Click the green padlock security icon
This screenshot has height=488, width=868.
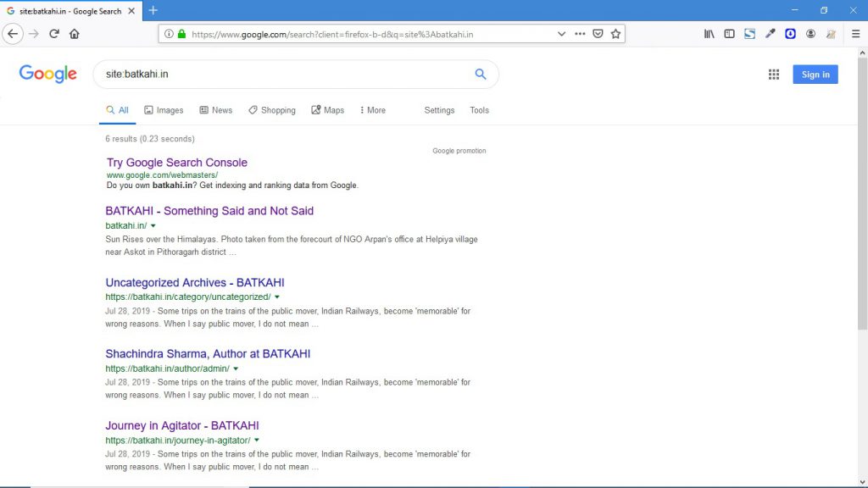coord(181,34)
